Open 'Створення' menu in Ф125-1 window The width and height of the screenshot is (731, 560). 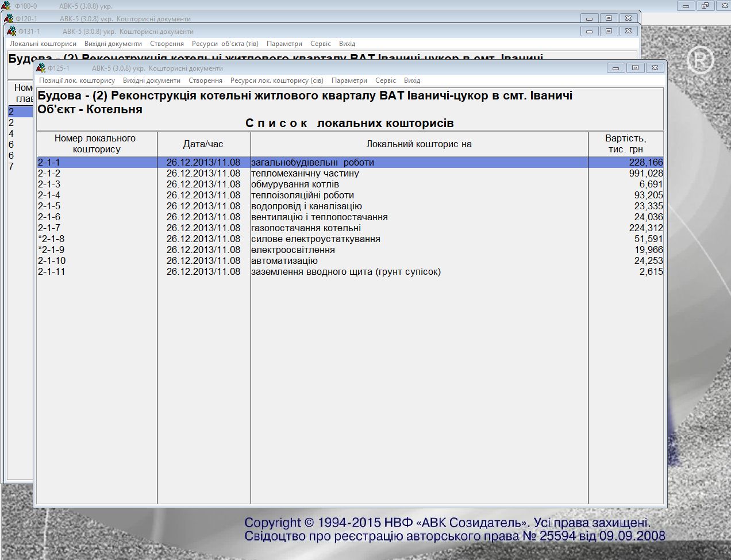[x=205, y=80]
